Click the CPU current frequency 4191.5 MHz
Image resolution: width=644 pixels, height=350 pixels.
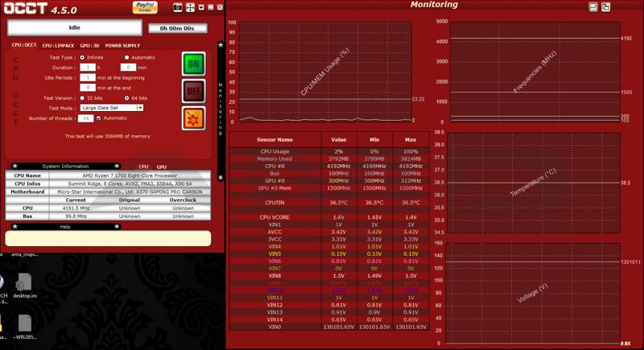[76, 208]
